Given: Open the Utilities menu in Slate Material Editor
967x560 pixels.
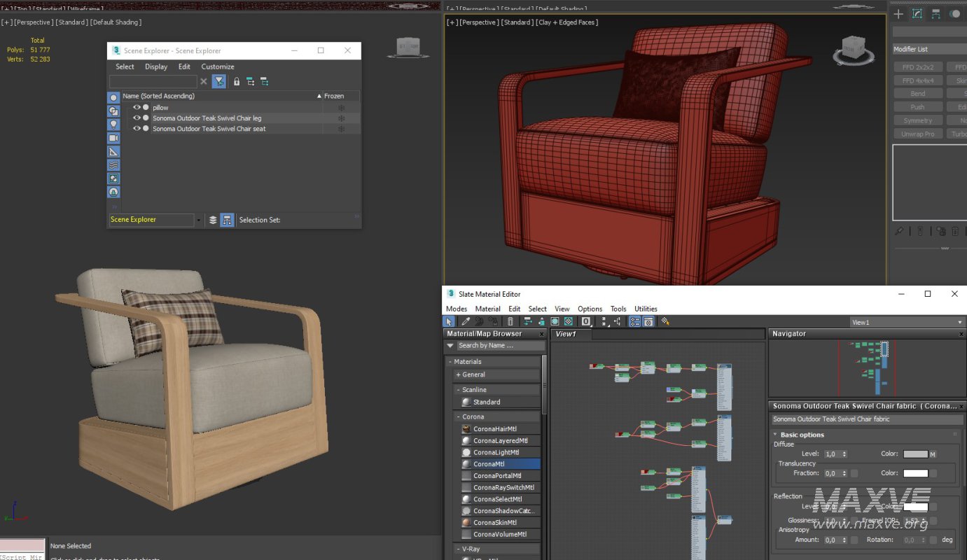Looking at the screenshot, I should tap(646, 309).
